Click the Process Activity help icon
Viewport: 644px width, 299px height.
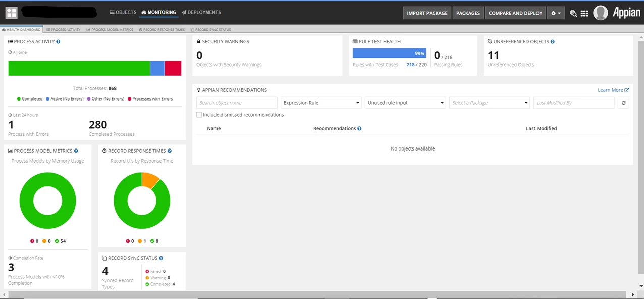click(x=58, y=42)
